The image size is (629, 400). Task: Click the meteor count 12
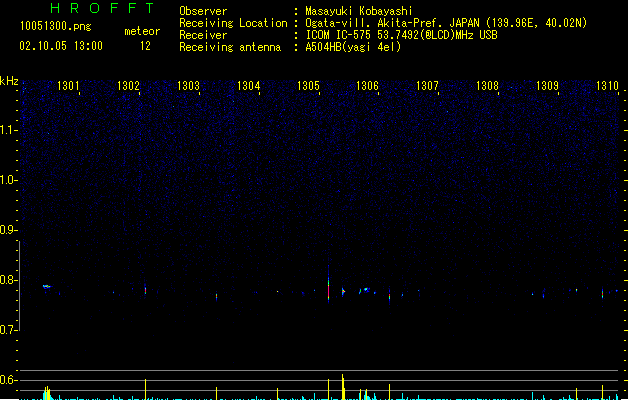coord(145,46)
